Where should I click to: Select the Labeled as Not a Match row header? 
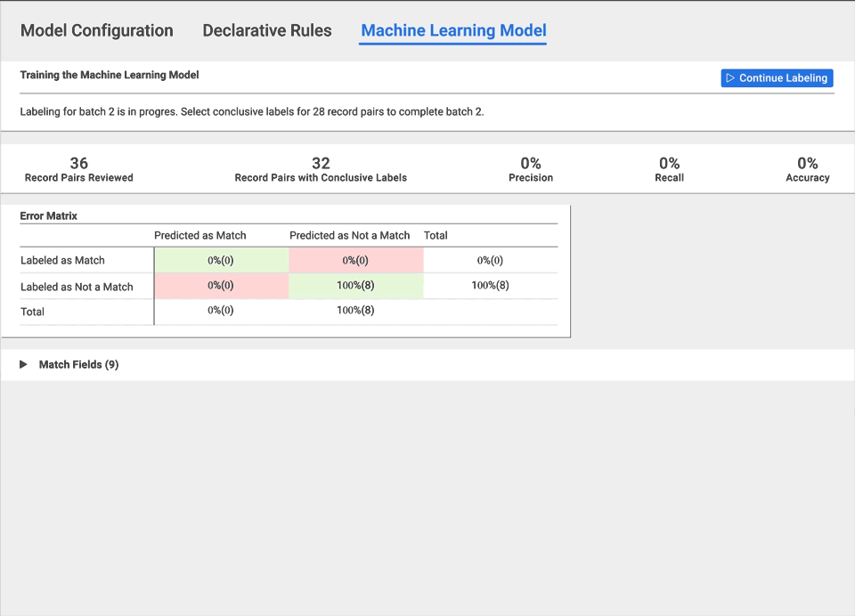pos(77,287)
